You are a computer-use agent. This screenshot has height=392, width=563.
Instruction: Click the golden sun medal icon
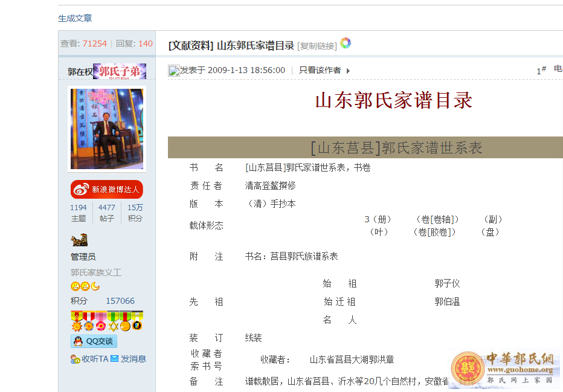[76, 326]
